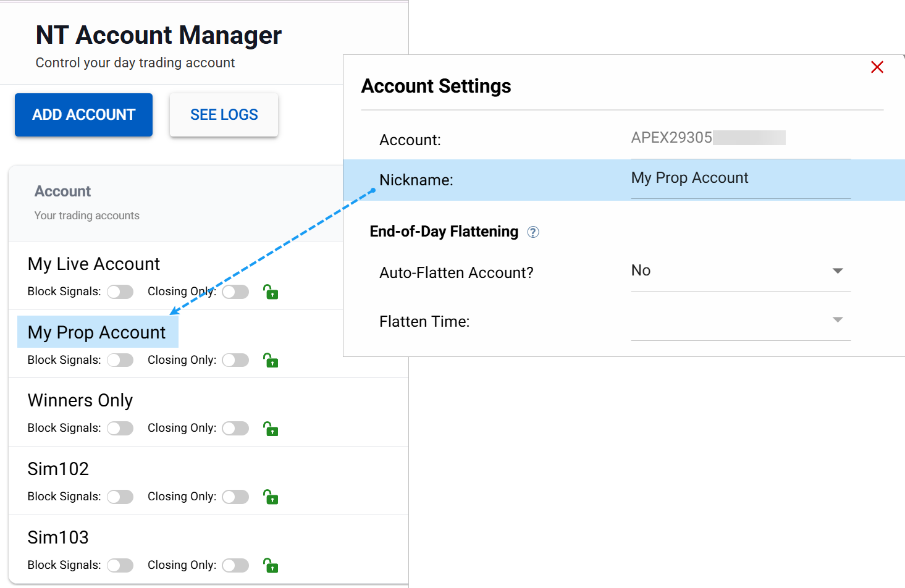Viewport: 905px width, 588px height.
Task: Toggle Closing Only for My Live Account
Action: tap(235, 292)
